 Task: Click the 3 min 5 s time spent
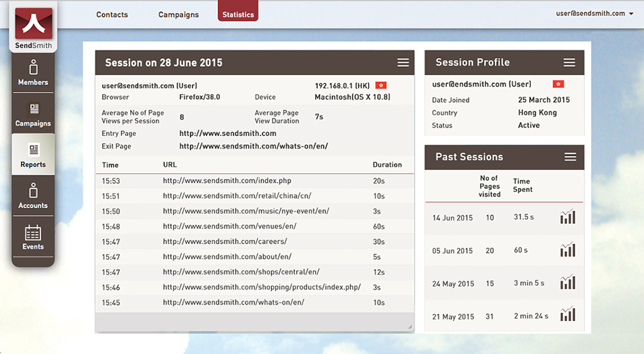pyautogui.click(x=529, y=283)
